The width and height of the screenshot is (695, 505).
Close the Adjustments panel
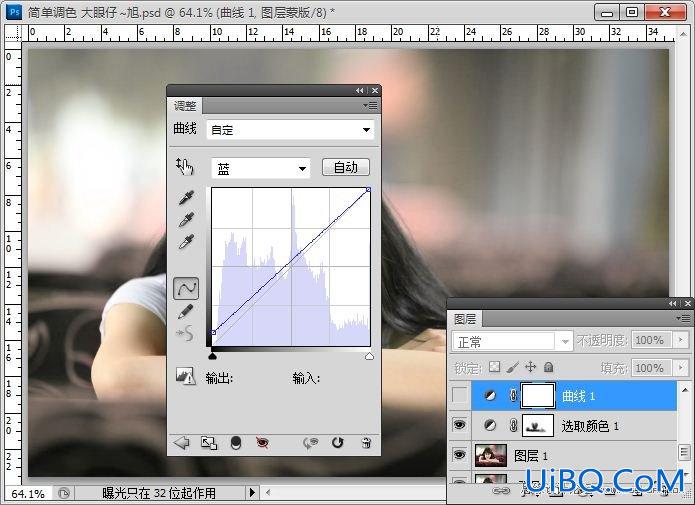click(375, 90)
